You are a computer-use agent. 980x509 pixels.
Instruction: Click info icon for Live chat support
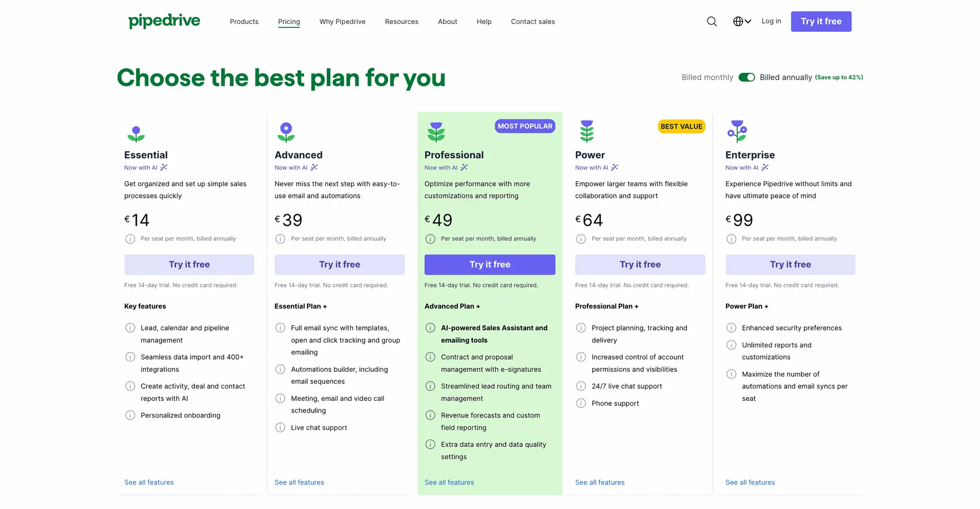tap(280, 427)
